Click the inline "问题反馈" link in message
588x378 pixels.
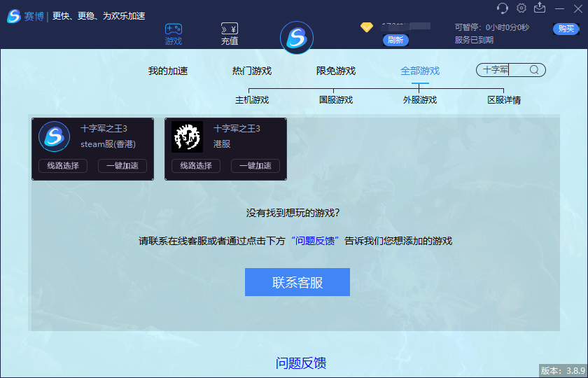(x=315, y=241)
